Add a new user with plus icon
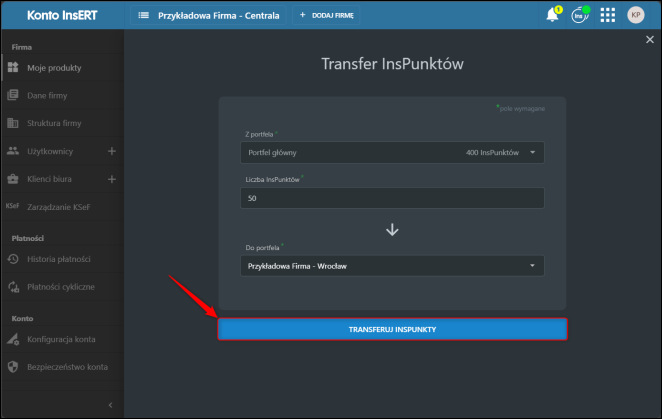The width and height of the screenshot is (662, 419). (111, 151)
